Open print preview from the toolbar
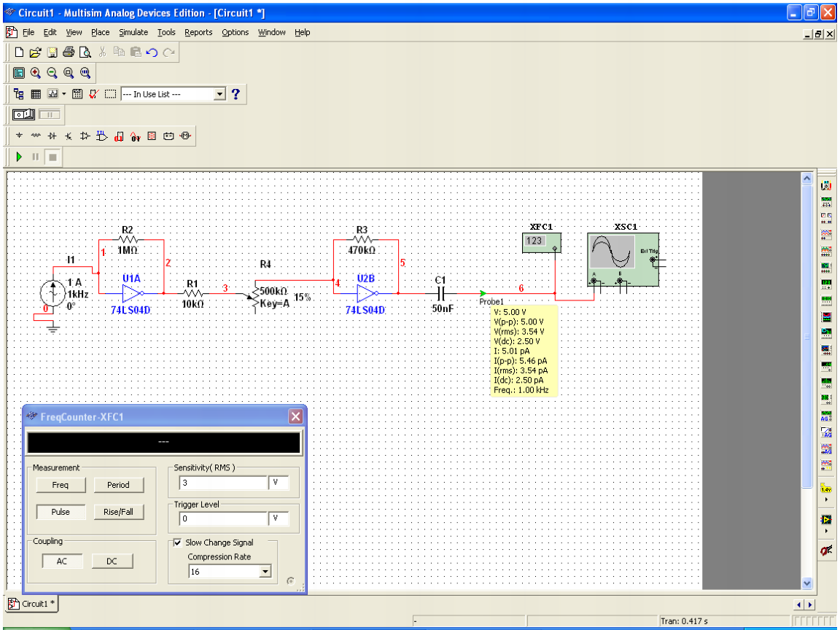 (85, 52)
